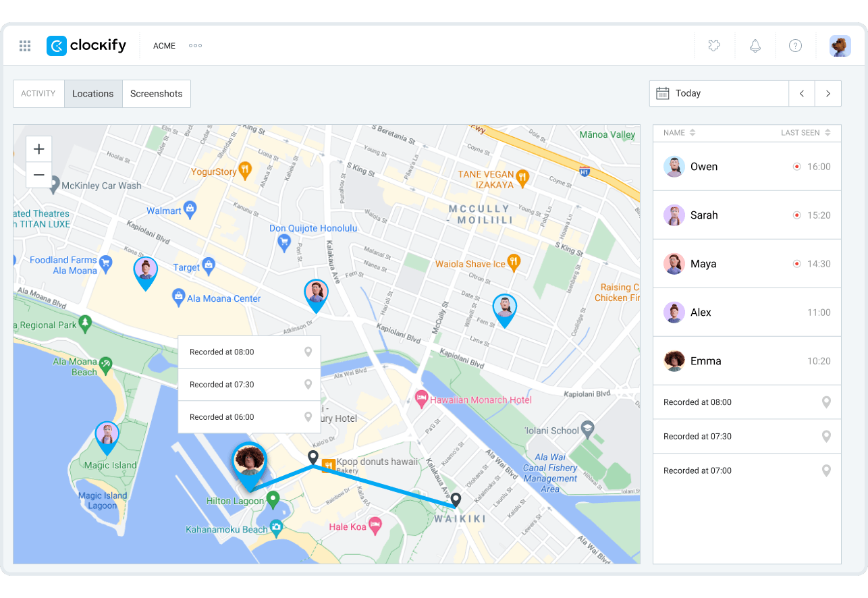Click the Clockify logo

point(86,45)
